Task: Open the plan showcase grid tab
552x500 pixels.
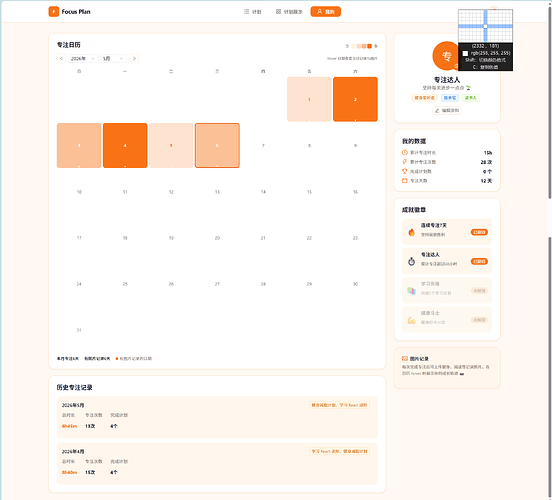Action: click(x=289, y=12)
